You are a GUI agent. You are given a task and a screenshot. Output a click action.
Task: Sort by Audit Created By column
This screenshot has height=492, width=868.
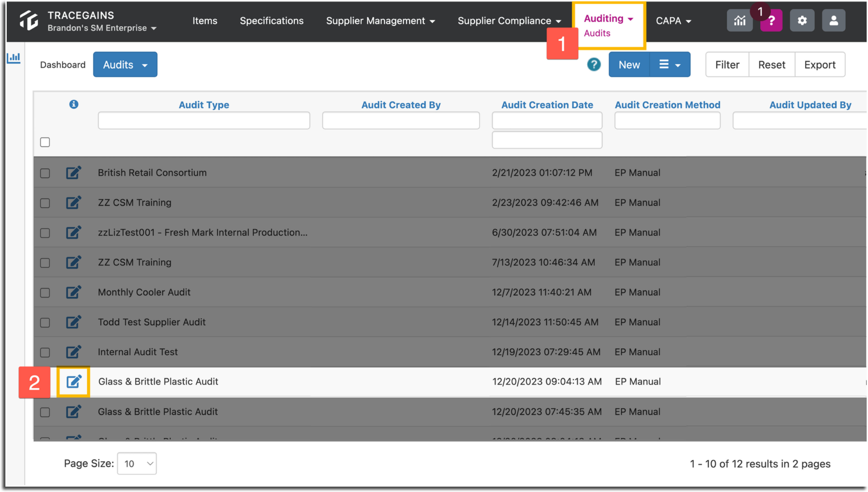click(401, 105)
